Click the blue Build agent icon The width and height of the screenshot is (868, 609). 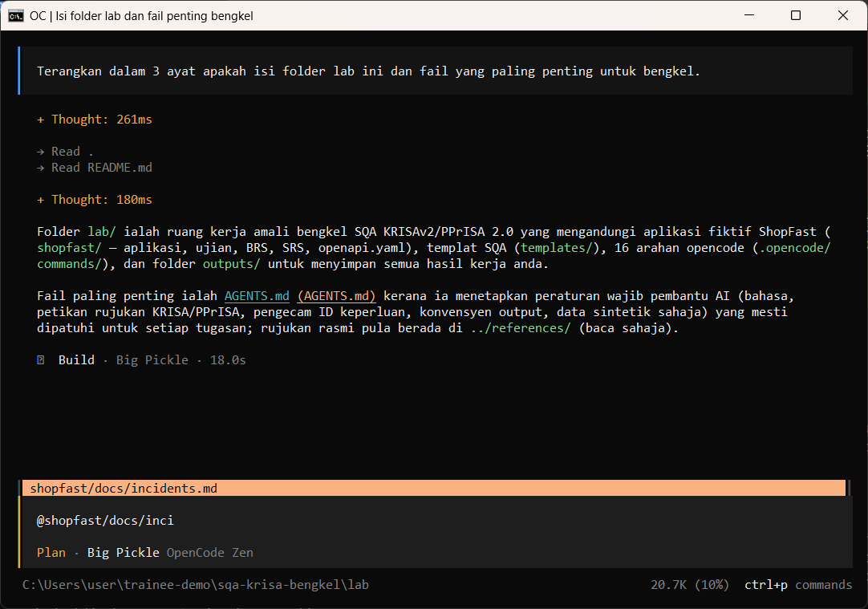click(40, 359)
